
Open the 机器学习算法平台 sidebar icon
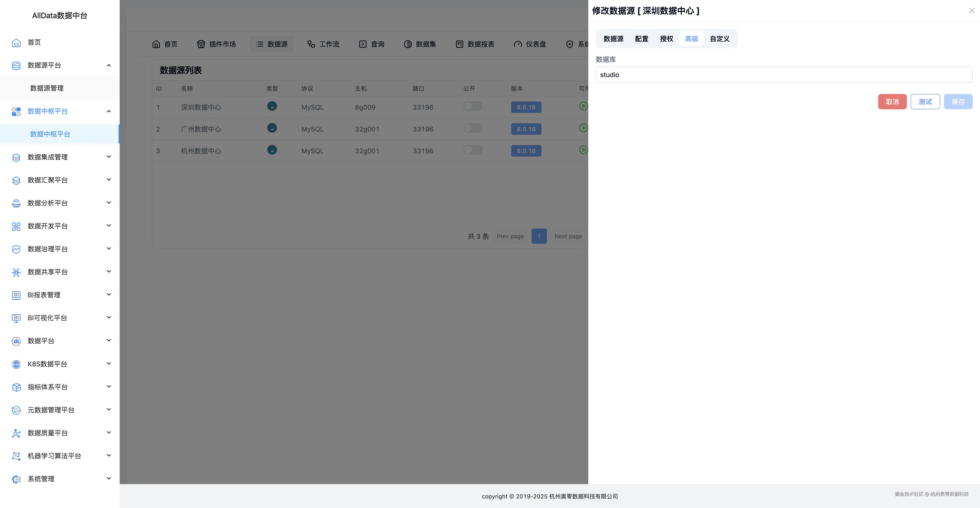point(16,456)
